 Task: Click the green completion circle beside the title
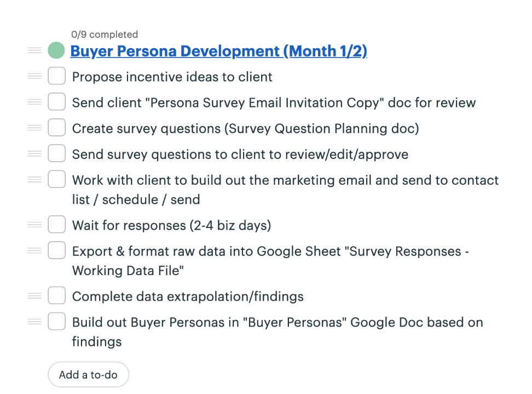pos(56,50)
